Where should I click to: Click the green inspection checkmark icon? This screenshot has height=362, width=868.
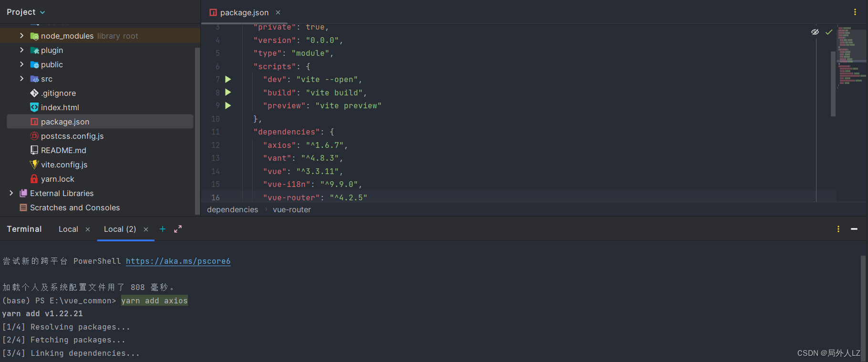pyautogui.click(x=829, y=32)
